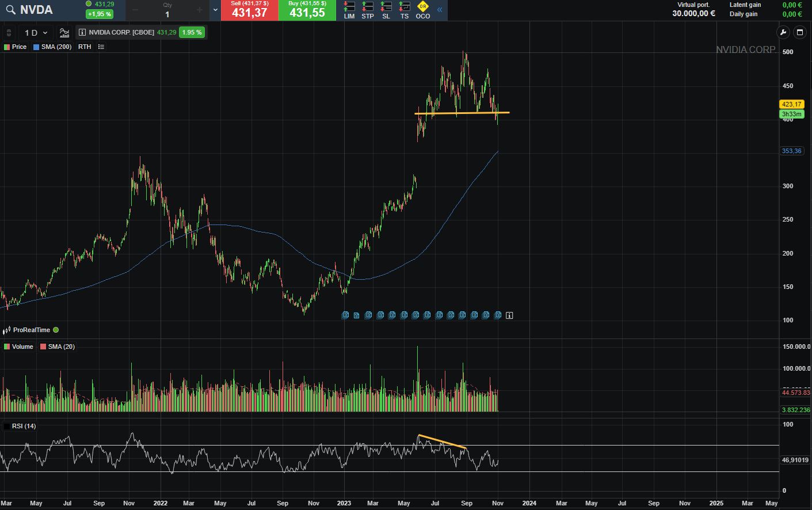Select the STP stop order icon
The height and width of the screenshot is (510, 812).
pyautogui.click(x=368, y=10)
